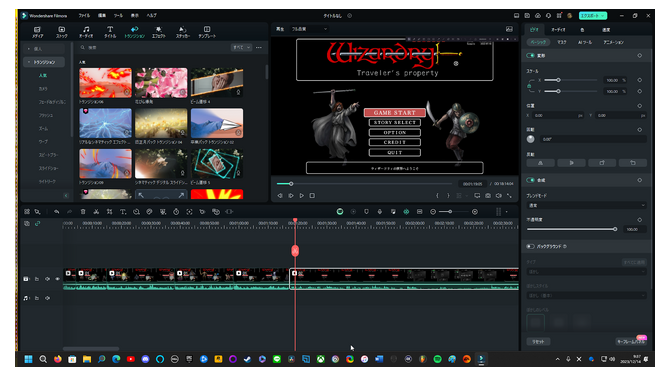
Task: Open the Export (エクスポート) button dropdown arrow
Action: pos(603,16)
